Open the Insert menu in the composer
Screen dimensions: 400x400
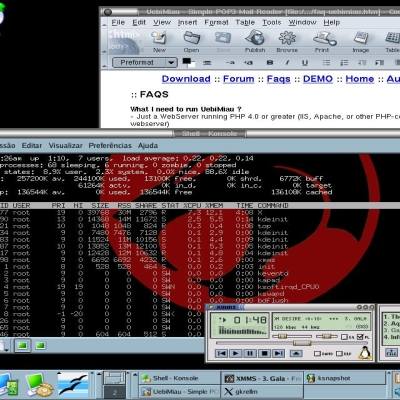coord(187,22)
